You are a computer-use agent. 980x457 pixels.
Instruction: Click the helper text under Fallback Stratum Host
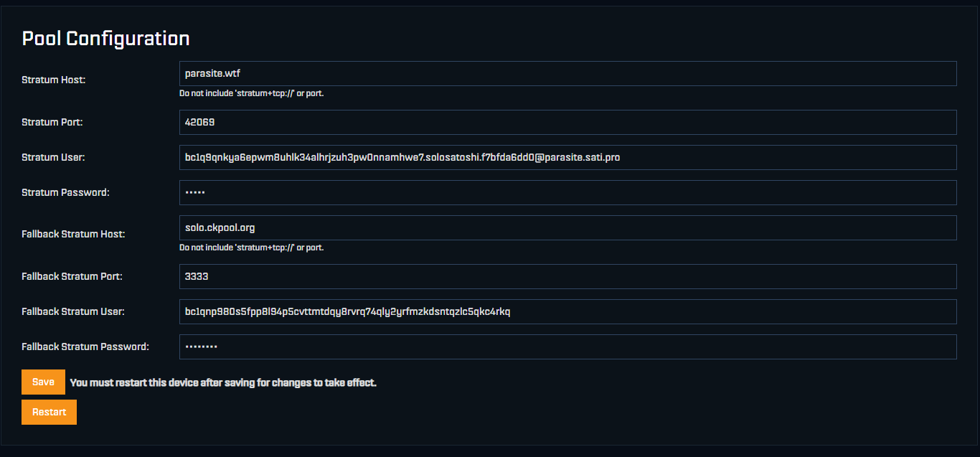251,248
